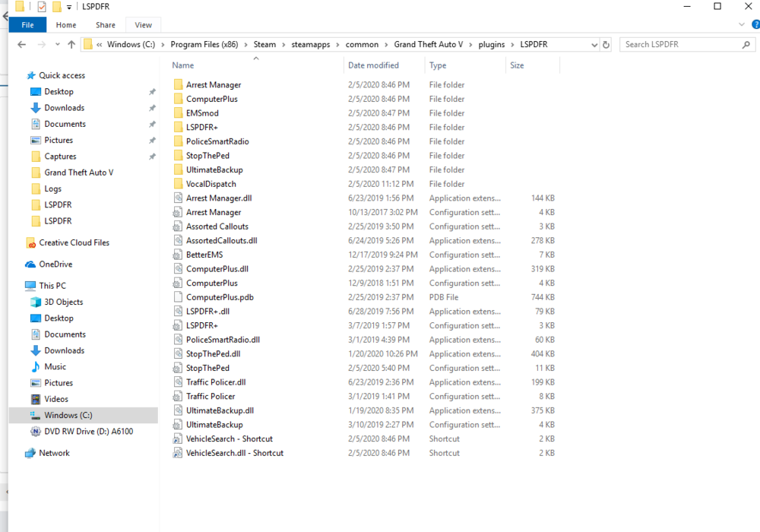The height and width of the screenshot is (532, 760).
Task: Select the 'plugins' breadcrumb in address bar
Action: click(x=492, y=45)
